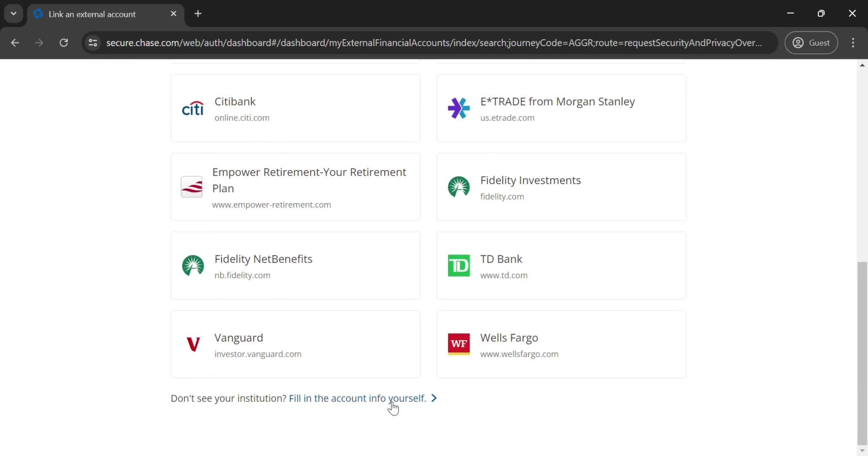Viewport: 868px width, 456px height.
Task: Click the Don't see your institution chevron
Action: [x=434, y=398]
